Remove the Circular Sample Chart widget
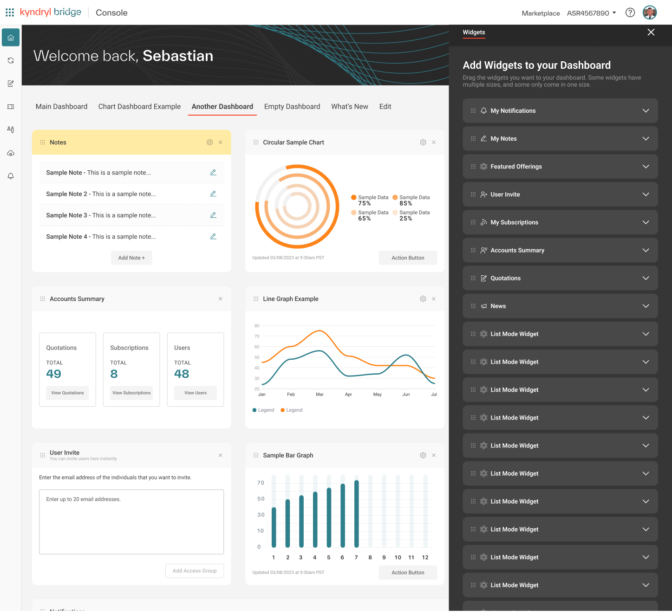The height and width of the screenshot is (616, 672). [x=434, y=143]
